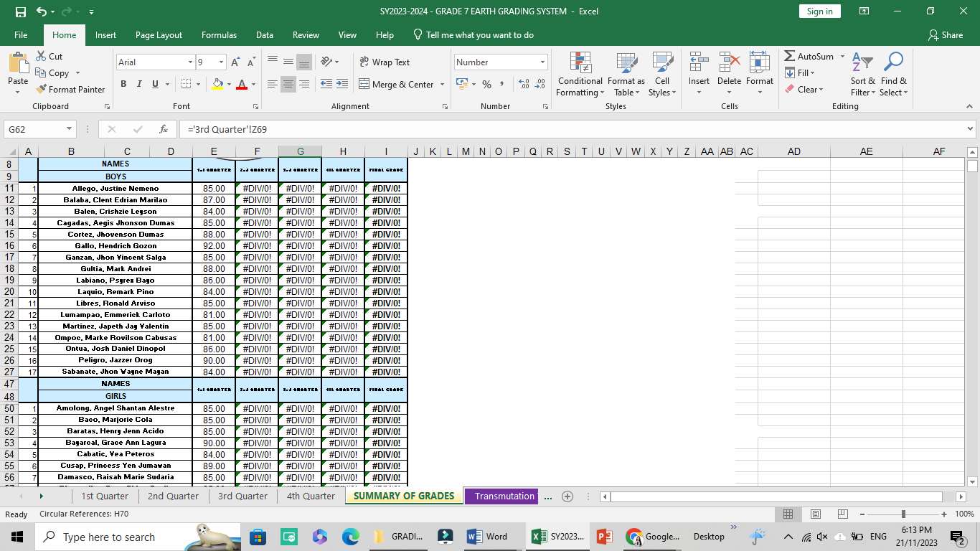Delete cells using the Delete icon
Viewport: 980px width, 551px height.
(729, 62)
